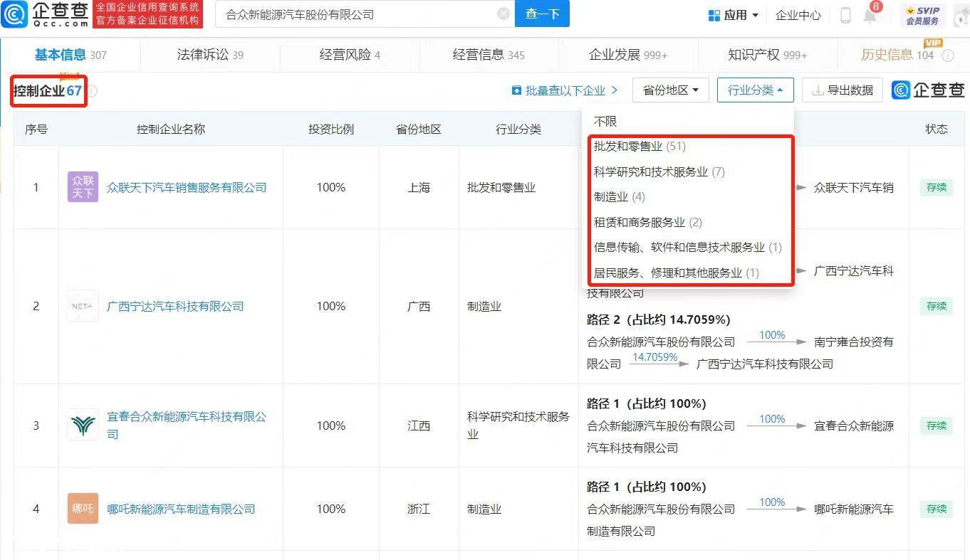Click the 存续 status of 众联天下
Viewport: 970px width, 560px height.
coord(936,187)
